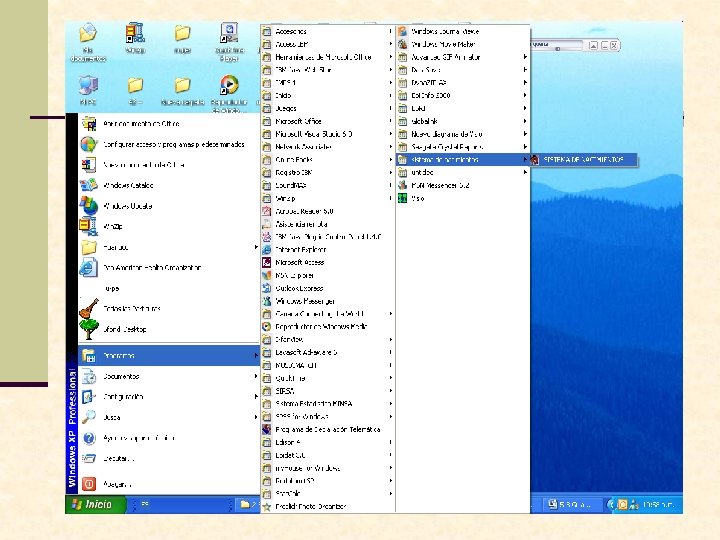
Task: Click the system tray clock
Action: click(x=658, y=504)
